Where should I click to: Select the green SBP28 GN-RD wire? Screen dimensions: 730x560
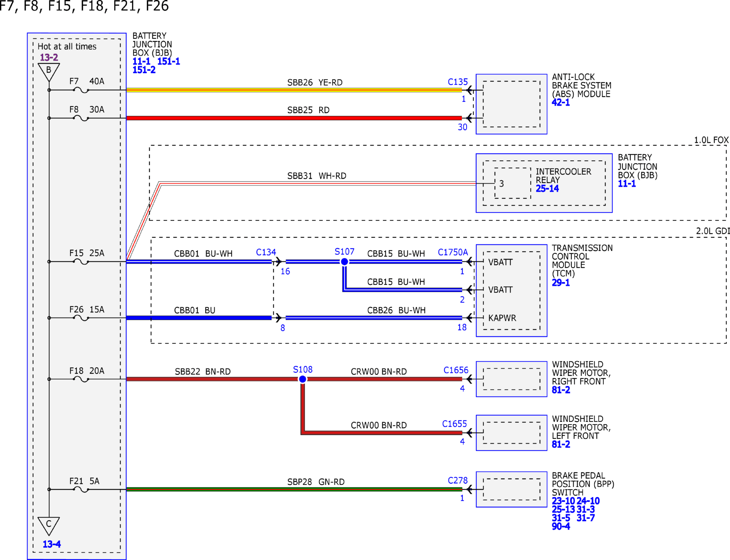(x=294, y=489)
